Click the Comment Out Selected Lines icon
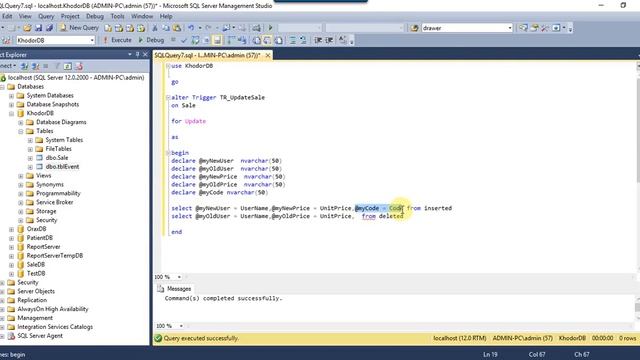The width and height of the screenshot is (640, 360). 292,40
